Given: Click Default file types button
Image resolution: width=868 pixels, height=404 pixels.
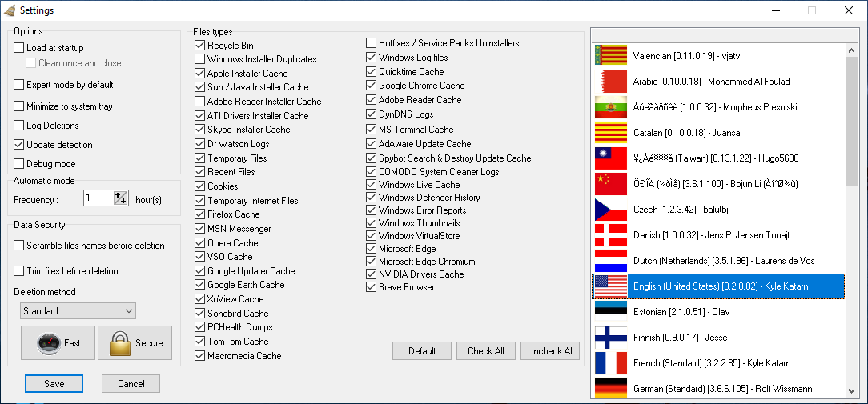Looking at the screenshot, I should click(x=422, y=351).
